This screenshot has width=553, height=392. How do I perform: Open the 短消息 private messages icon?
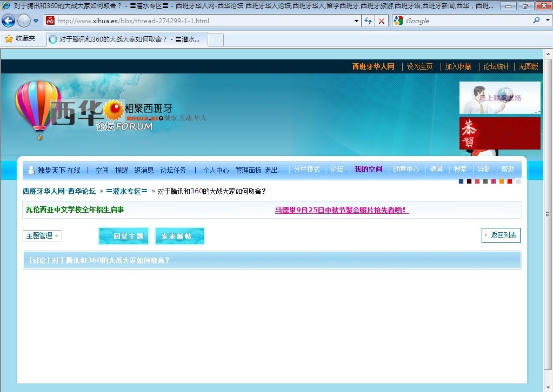click(144, 170)
